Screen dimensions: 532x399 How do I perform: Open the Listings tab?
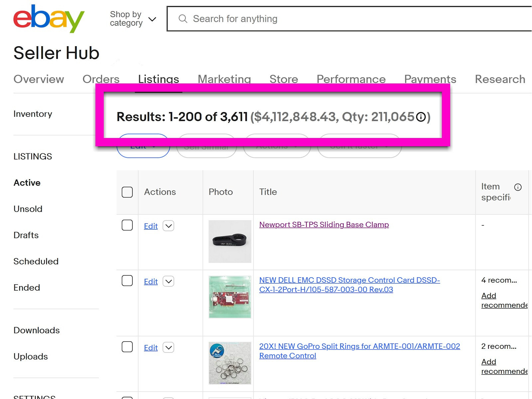(159, 79)
